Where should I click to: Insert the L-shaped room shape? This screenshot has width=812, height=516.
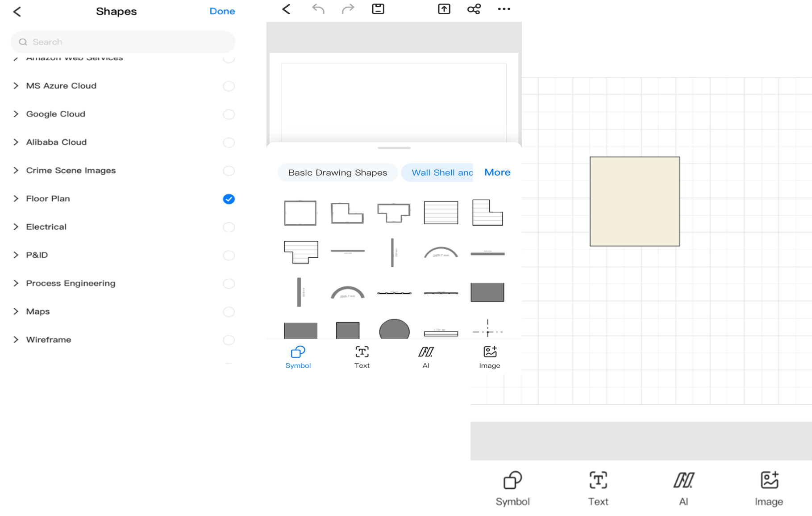click(x=347, y=213)
